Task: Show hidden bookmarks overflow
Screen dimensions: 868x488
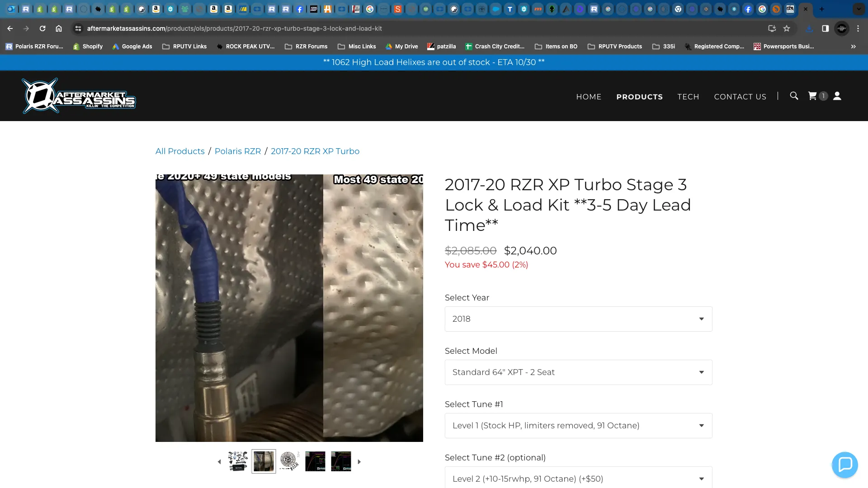Action: point(853,47)
